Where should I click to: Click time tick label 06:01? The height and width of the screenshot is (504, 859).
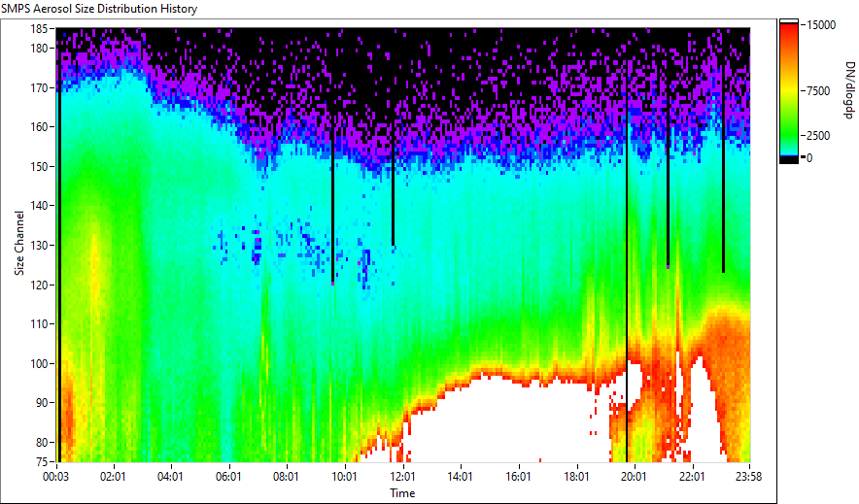pyautogui.click(x=228, y=477)
